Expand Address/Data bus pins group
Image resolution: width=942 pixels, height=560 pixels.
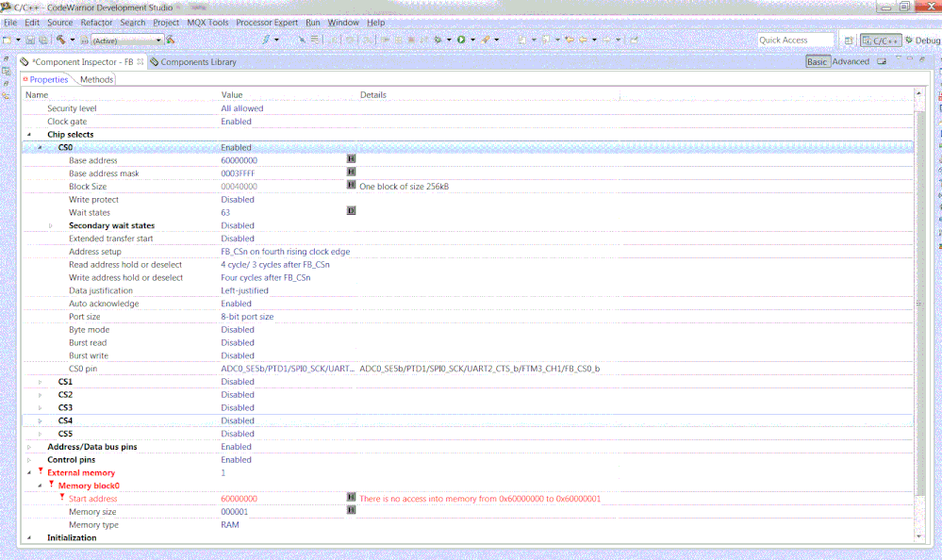coord(29,447)
